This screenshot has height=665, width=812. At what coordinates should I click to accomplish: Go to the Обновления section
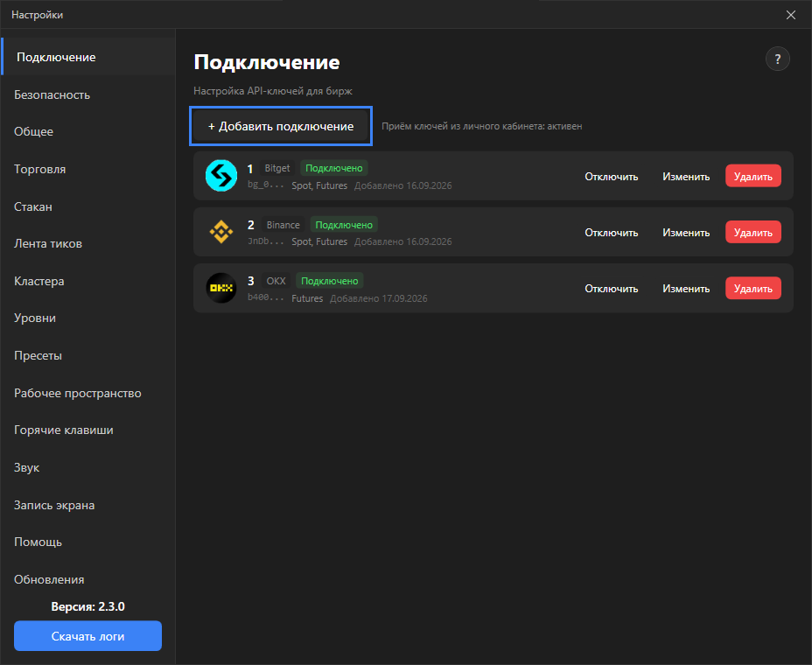(x=88, y=579)
